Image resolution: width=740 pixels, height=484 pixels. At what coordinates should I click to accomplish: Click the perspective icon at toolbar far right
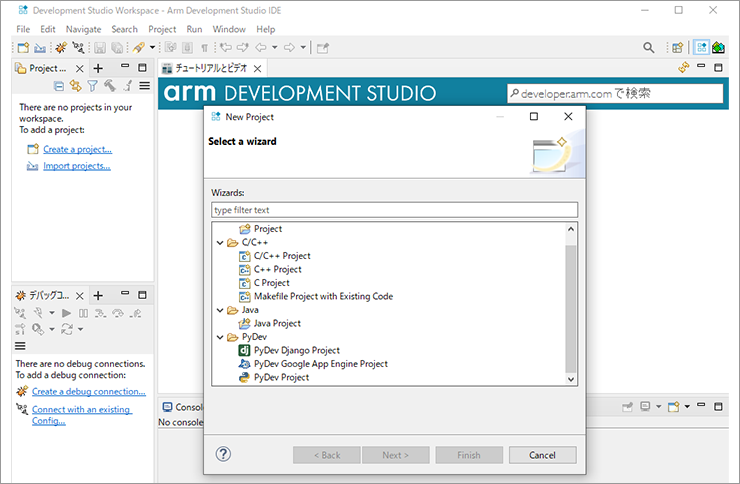coord(718,48)
